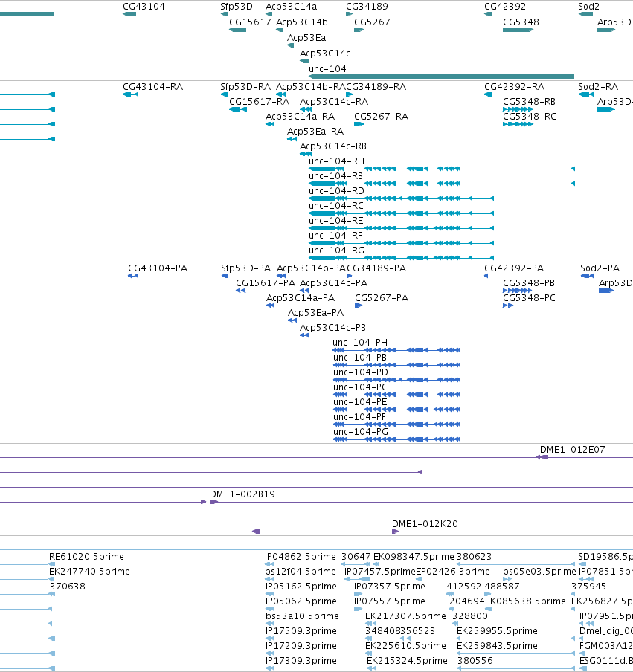The height and width of the screenshot is (672, 633).
Task: Select the CG5348-PB protein label
Action: click(x=529, y=283)
